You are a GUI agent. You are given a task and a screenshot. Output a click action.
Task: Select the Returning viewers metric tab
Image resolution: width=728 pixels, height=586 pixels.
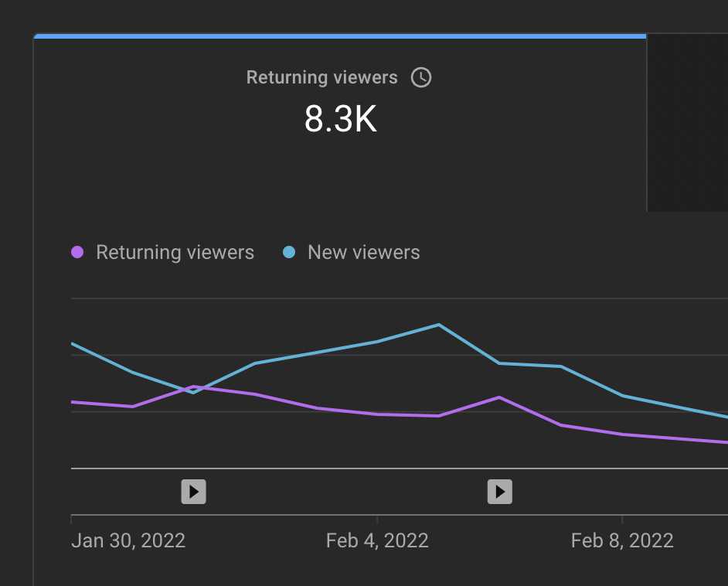(x=340, y=123)
